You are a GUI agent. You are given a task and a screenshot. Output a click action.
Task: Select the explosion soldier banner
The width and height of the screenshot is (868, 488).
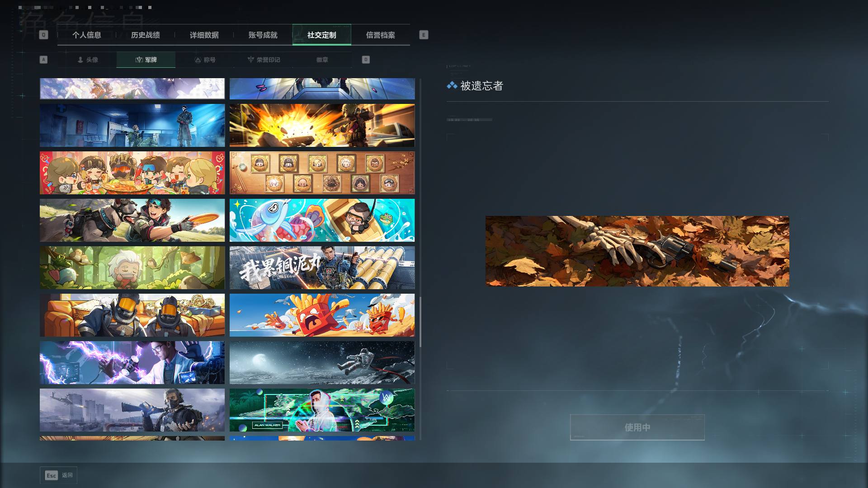[x=322, y=126]
